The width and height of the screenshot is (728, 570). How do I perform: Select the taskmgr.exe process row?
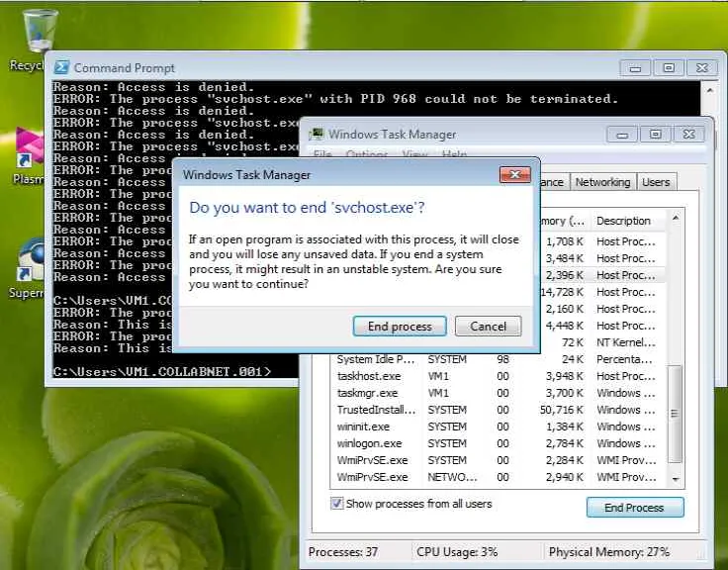click(x=499, y=393)
